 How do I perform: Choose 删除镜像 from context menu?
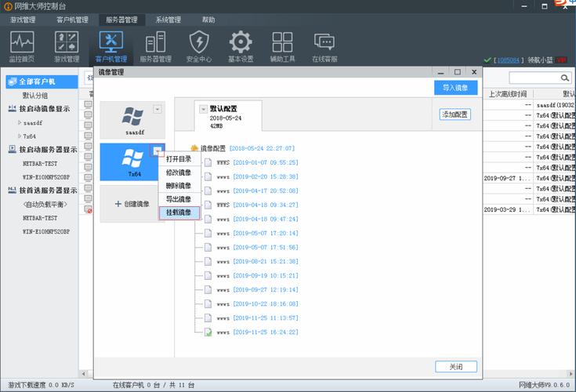(179, 186)
